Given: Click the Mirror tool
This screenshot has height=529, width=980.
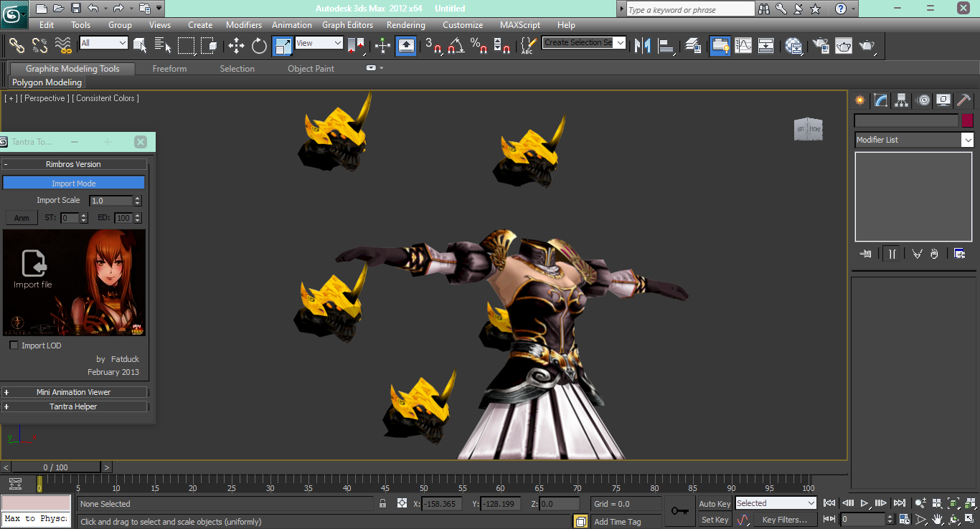Looking at the screenshot, I should (644, 45).
